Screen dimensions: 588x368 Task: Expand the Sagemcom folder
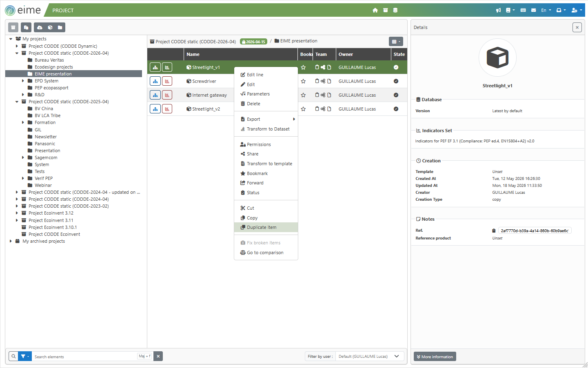pos(23,157)
